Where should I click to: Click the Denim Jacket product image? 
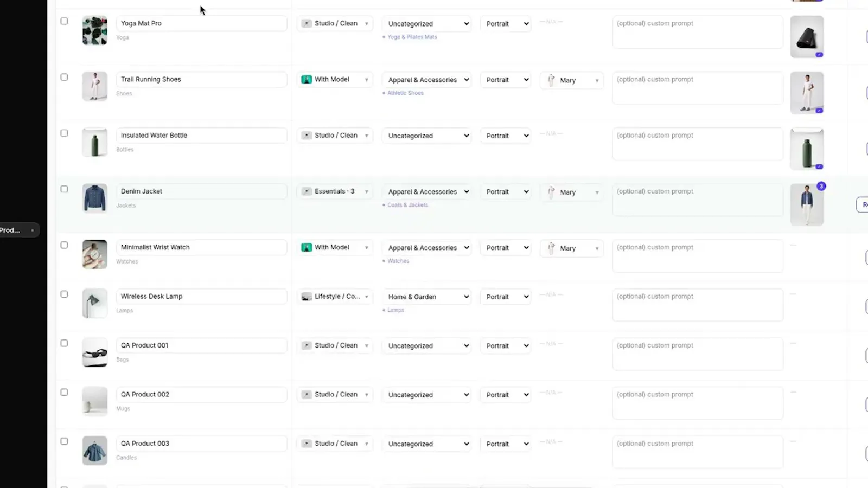coord(94,198)
